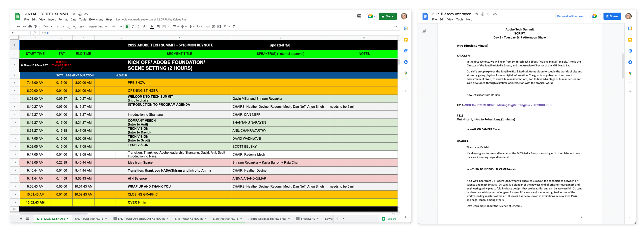This screenshot has width=644, height=233.
Task: Open more number formats 123 dropdown
Action: [81, 27]
